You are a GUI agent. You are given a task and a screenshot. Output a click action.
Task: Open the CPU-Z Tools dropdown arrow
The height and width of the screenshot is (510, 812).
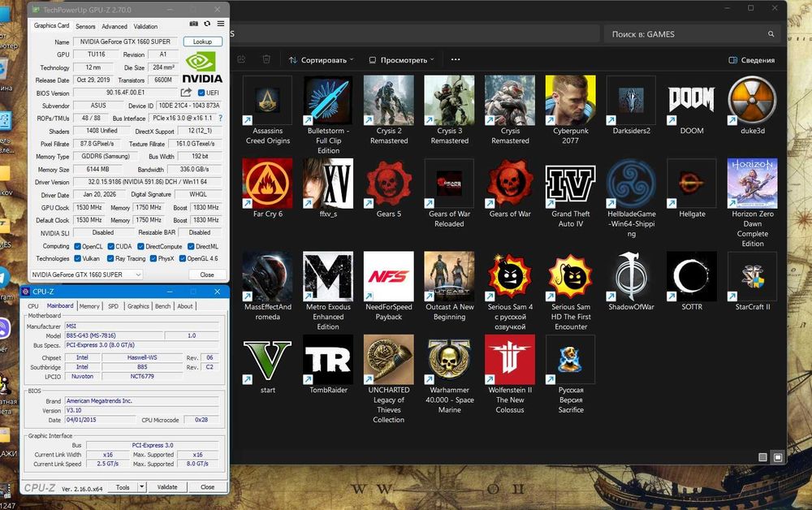[142, 486]
